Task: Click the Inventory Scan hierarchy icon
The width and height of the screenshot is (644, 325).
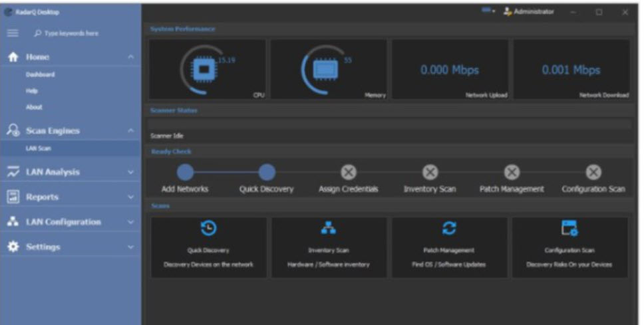Action: tap(328, 228)
